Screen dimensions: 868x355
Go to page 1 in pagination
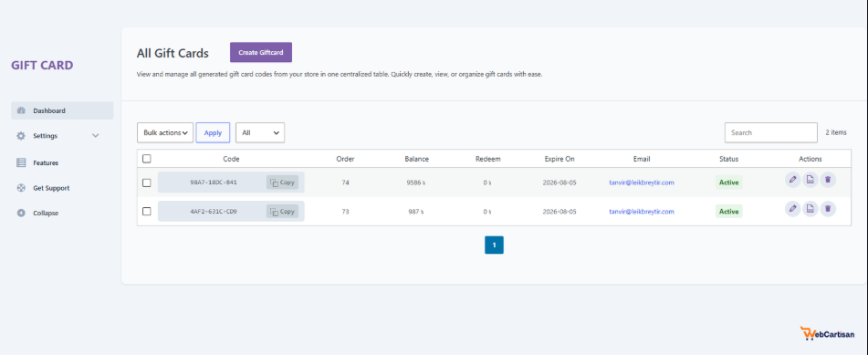pyautogui.click(x=494, y=245)
